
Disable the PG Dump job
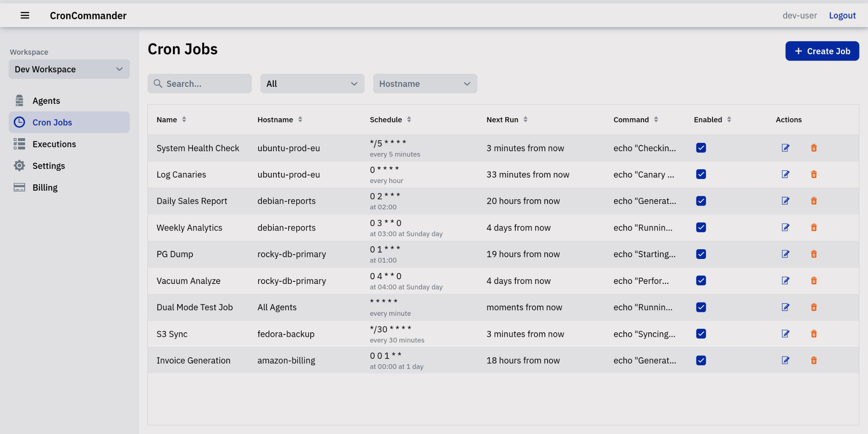pyautogui.click(x=701, y=254)
